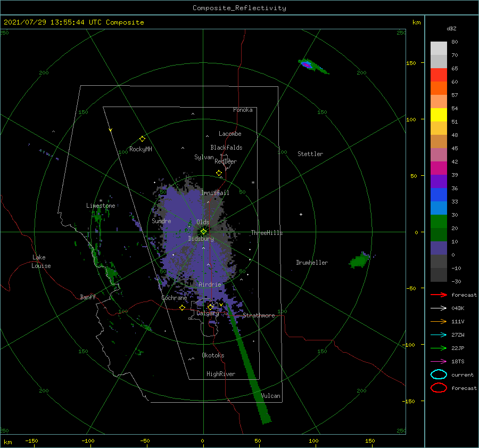The height and width of the screenshot is (448, 479).
Task: Click the red forecast arrow in the legend
Action: [x=439, y=295]
